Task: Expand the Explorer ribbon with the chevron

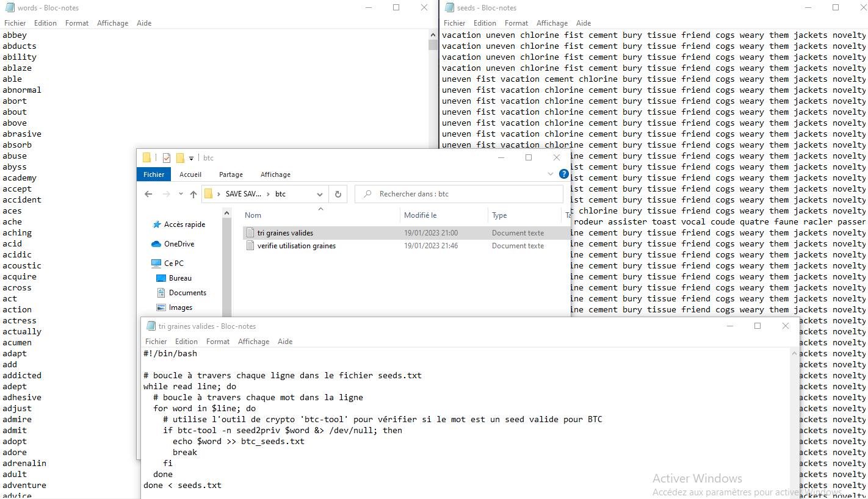Action: pos(551,174)
